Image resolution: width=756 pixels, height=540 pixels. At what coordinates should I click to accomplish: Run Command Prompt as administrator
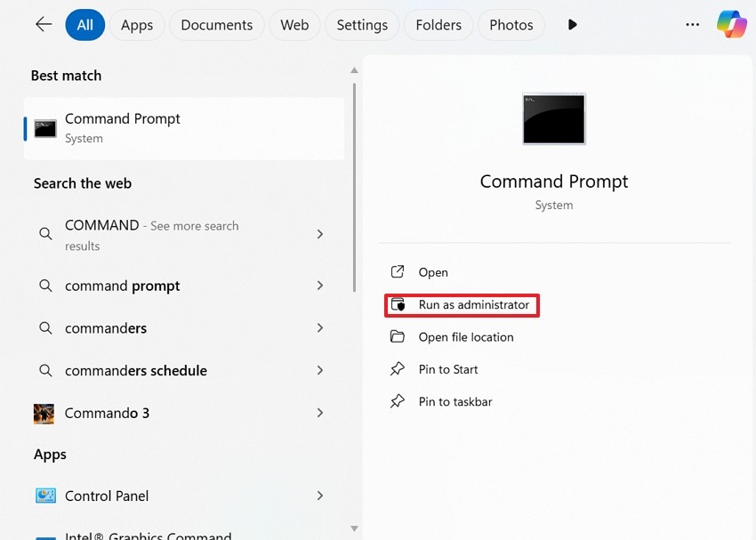coord(473,305)
